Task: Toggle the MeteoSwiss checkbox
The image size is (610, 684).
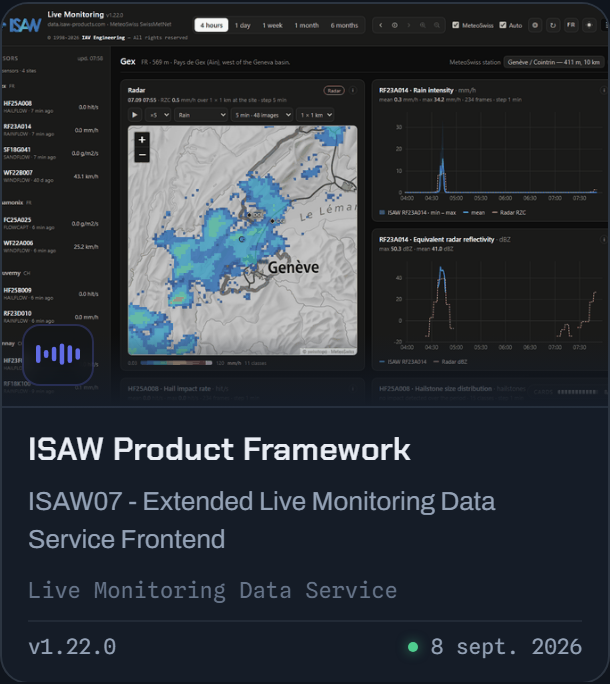Action: click(x=456, y=25)
